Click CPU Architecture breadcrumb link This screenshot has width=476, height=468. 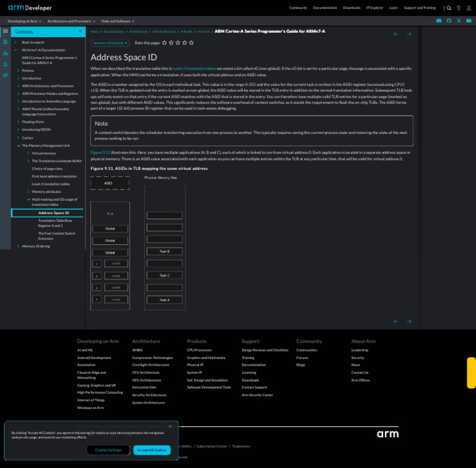click(x=164, y=32)
